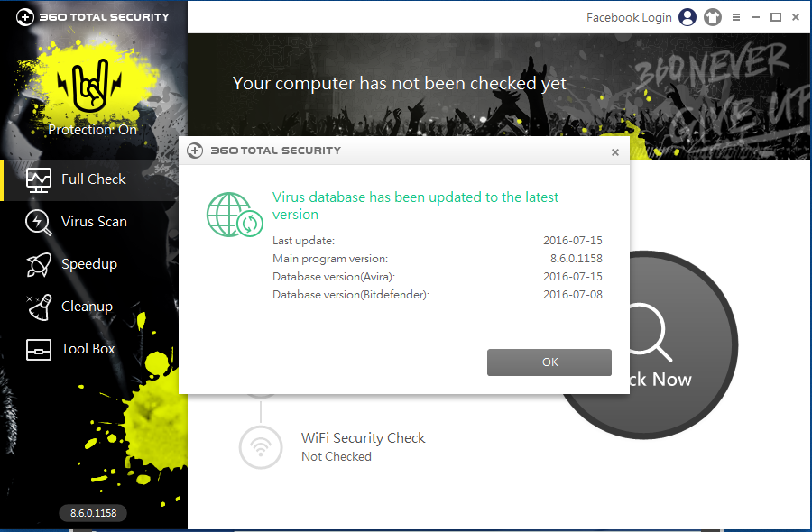
Task: Click OK in the update dialog
Action: coord(549,362)
